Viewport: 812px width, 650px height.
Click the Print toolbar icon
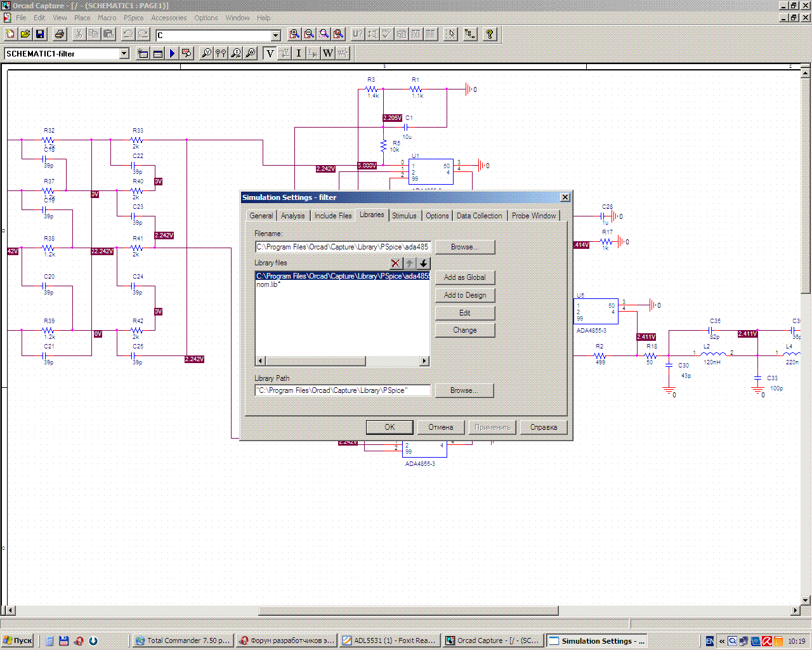[x=60, y=34]
